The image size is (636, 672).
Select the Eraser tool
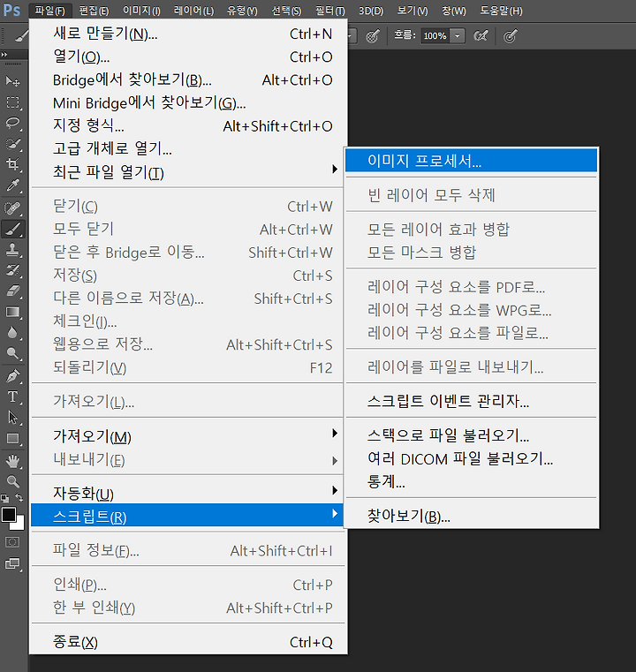click(x=13, y=291)
